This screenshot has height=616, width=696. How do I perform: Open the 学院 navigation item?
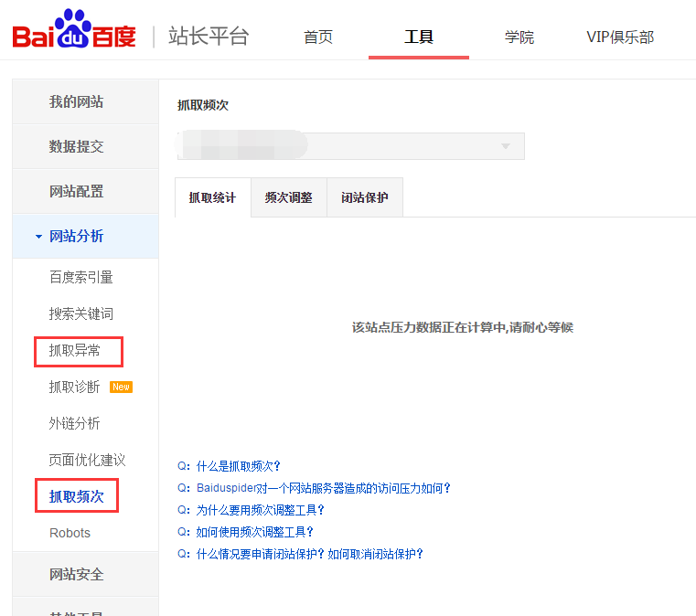click(x=519, y=37)
